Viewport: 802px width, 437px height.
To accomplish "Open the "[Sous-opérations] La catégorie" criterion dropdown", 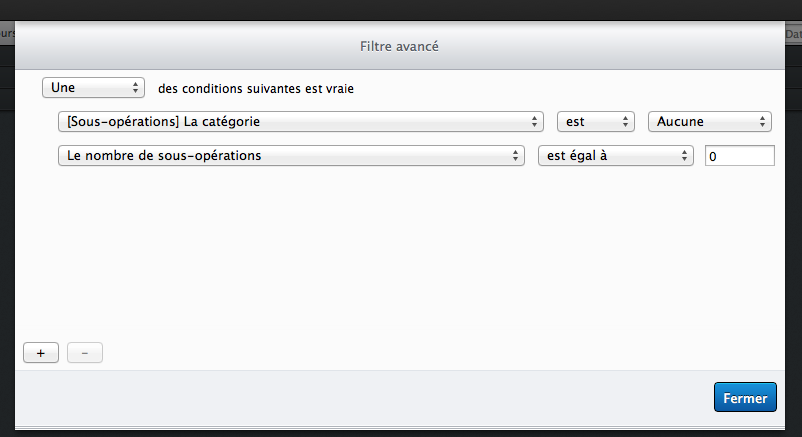I will pyautogui.click(x=300, y=122).
